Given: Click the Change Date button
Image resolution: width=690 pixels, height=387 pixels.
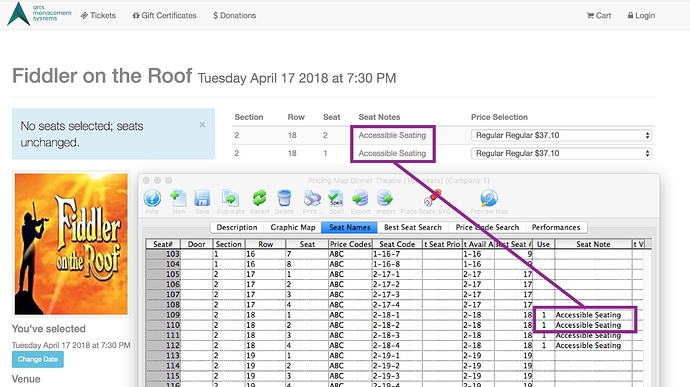Looking at the screenshot, I should point(38,359).
